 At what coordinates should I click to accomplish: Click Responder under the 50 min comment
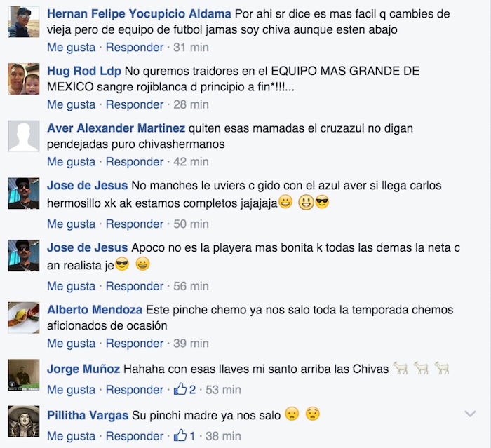click(135, 224)
